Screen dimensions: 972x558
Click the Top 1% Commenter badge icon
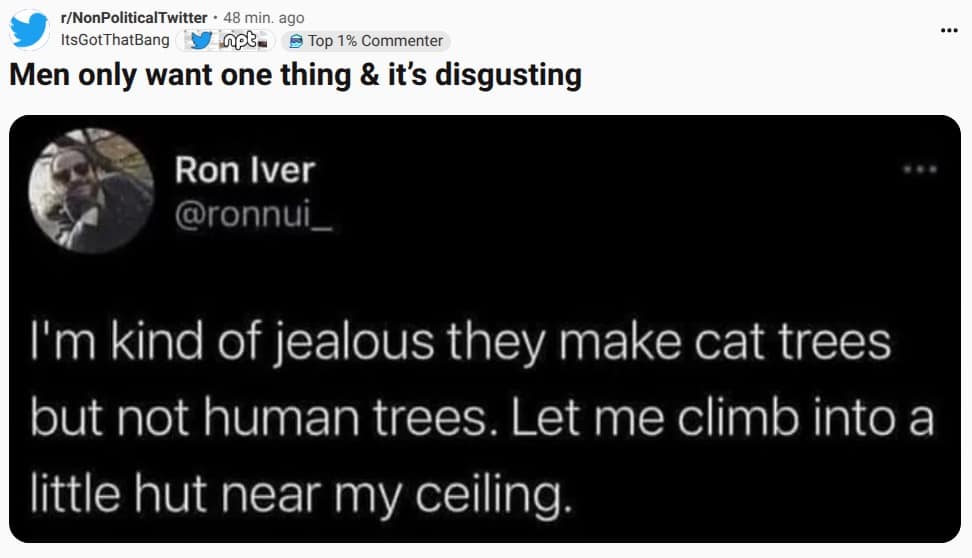[296, 41]
